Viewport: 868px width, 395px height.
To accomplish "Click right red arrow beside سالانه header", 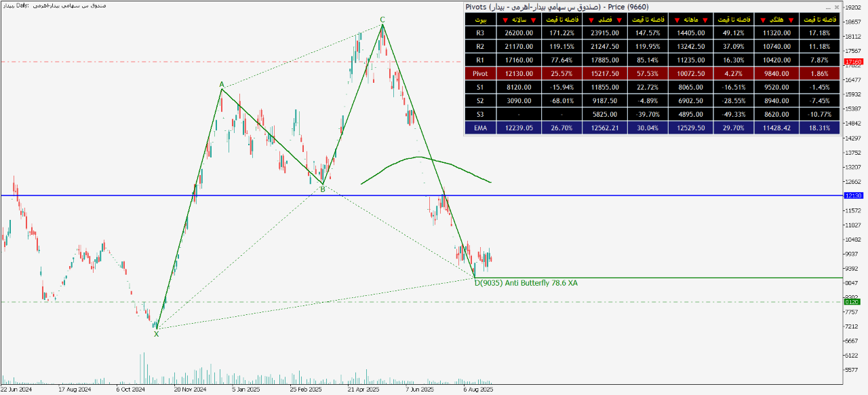I will [534, 20].
